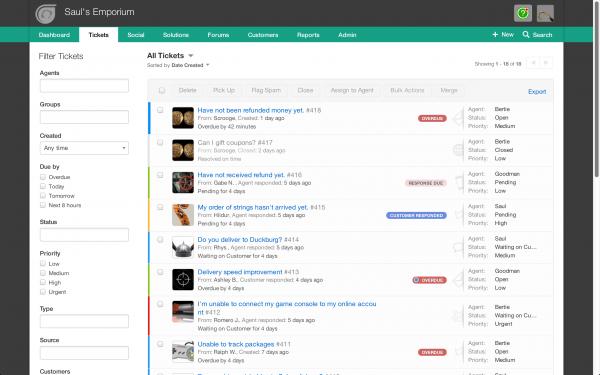The width and height of the screenshot is (600, 375).
Task: Go to previous page arrow
Action: pyautogui.click(x=533, y=63)
